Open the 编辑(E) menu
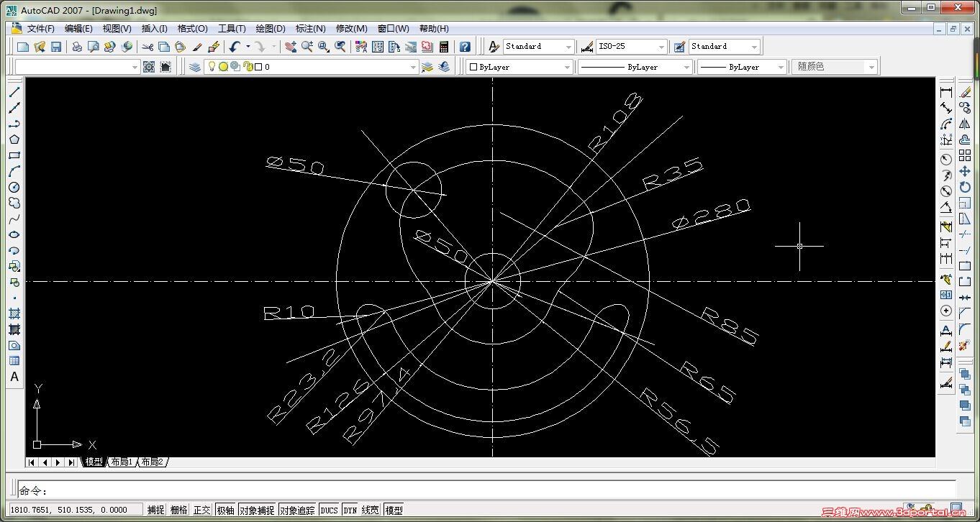The height and width of the screenshot is (522, 980). pyautogui.click(x=78, y=29)
